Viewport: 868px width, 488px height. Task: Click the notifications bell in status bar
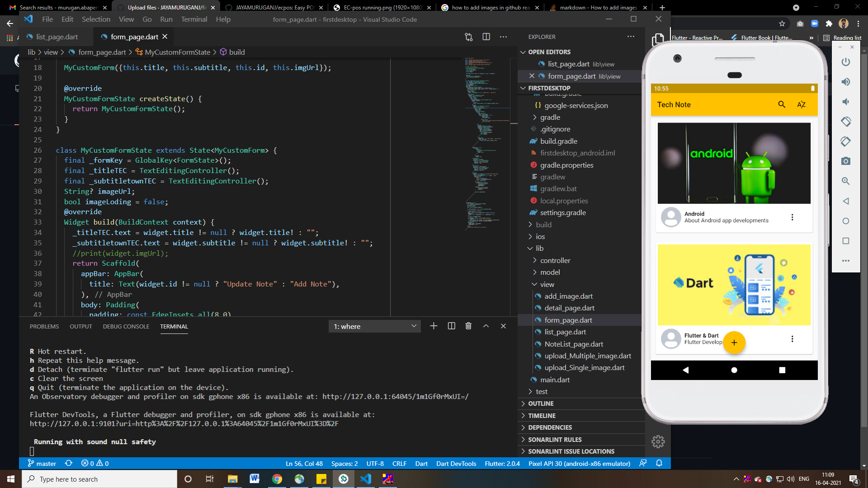pos(659,463)
